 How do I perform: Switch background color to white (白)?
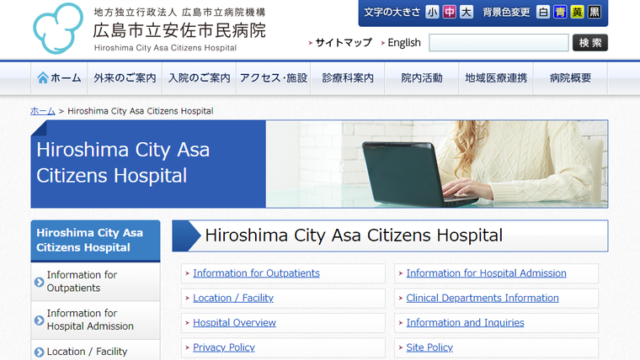coord(543,12)
